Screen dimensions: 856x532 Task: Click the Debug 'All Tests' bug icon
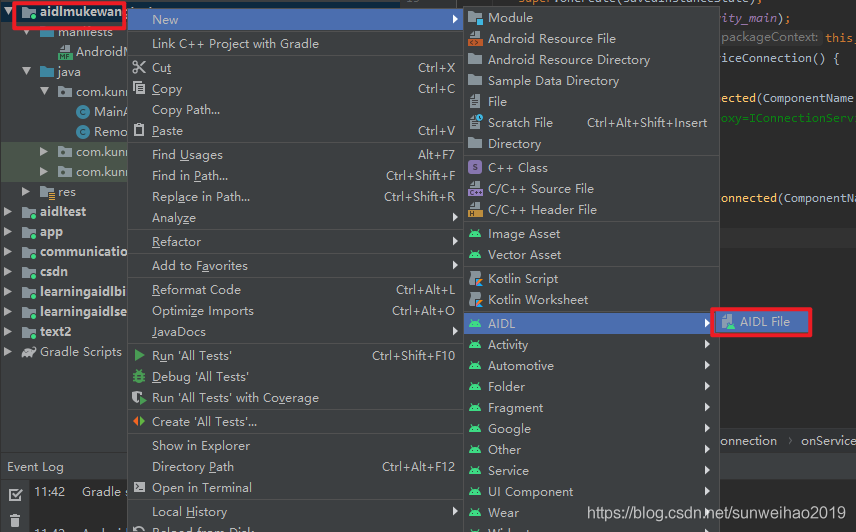point(139,376)
